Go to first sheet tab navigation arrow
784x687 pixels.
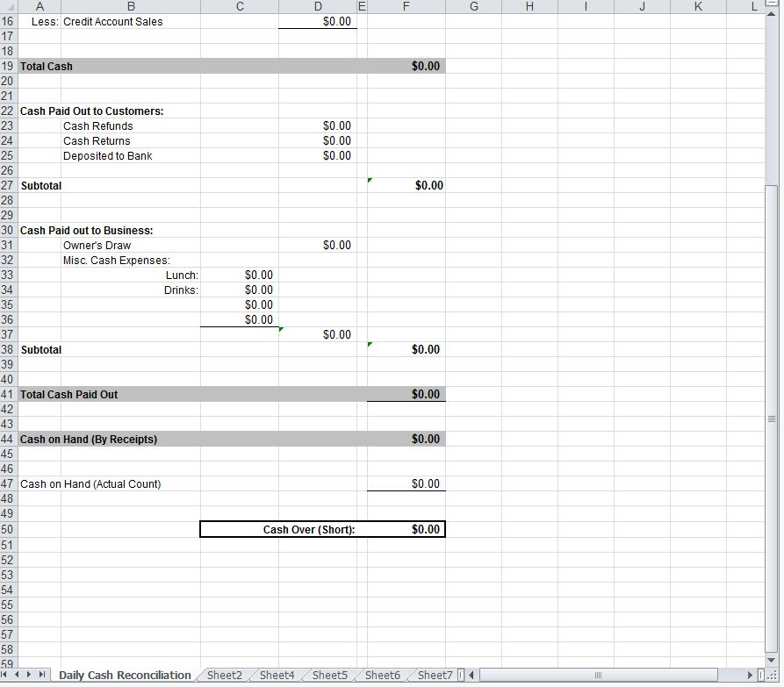(5, 675)
